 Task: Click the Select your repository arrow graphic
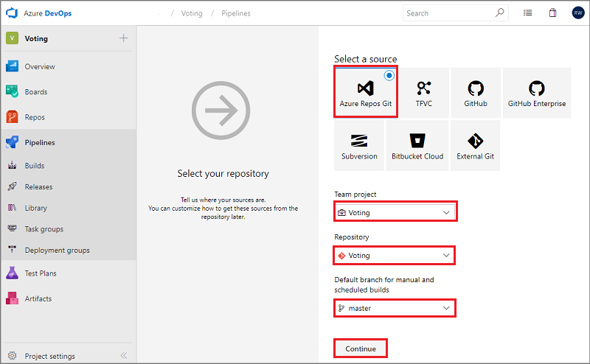[221, 111]
